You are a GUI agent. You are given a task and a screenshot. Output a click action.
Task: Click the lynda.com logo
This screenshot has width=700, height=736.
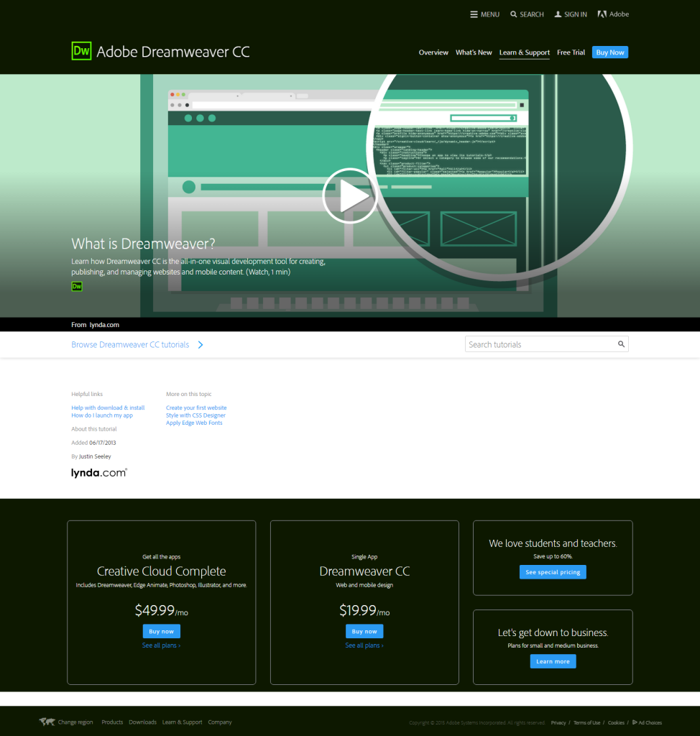pos(99,473)
